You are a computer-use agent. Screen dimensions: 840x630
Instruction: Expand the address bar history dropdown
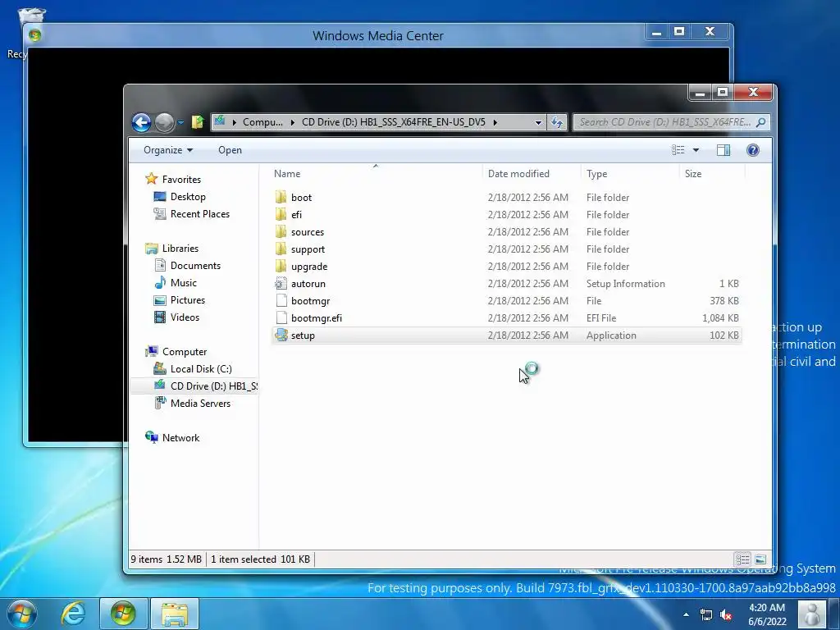click(538, 122)
